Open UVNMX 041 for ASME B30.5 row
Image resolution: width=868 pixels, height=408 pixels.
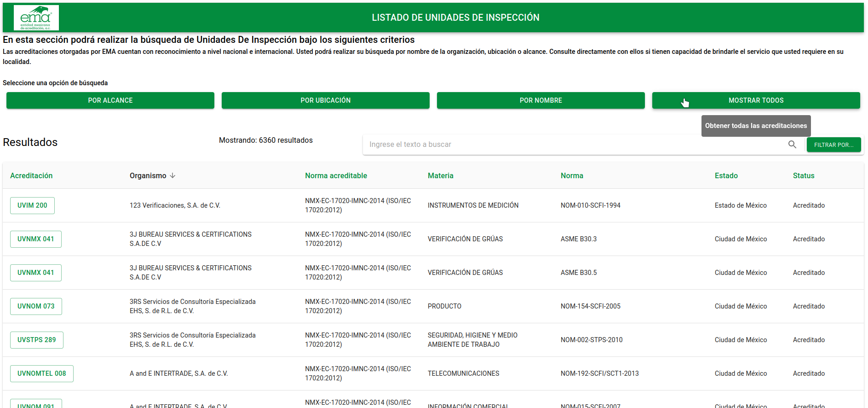point(36,273)
